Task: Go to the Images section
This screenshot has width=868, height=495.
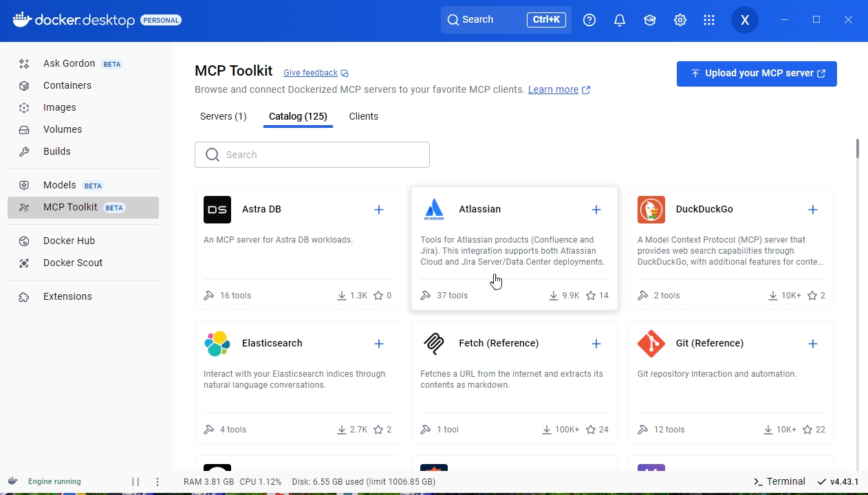Action: pos(83,107)
